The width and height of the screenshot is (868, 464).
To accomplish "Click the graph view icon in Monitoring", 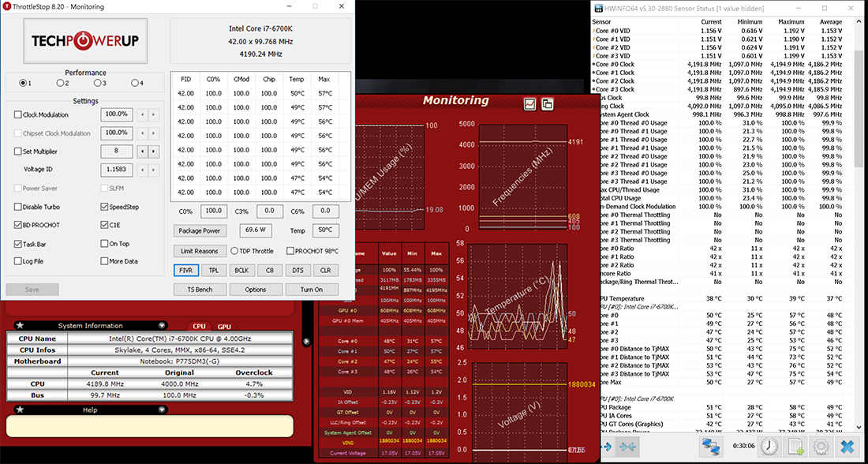I will (529, 104).
